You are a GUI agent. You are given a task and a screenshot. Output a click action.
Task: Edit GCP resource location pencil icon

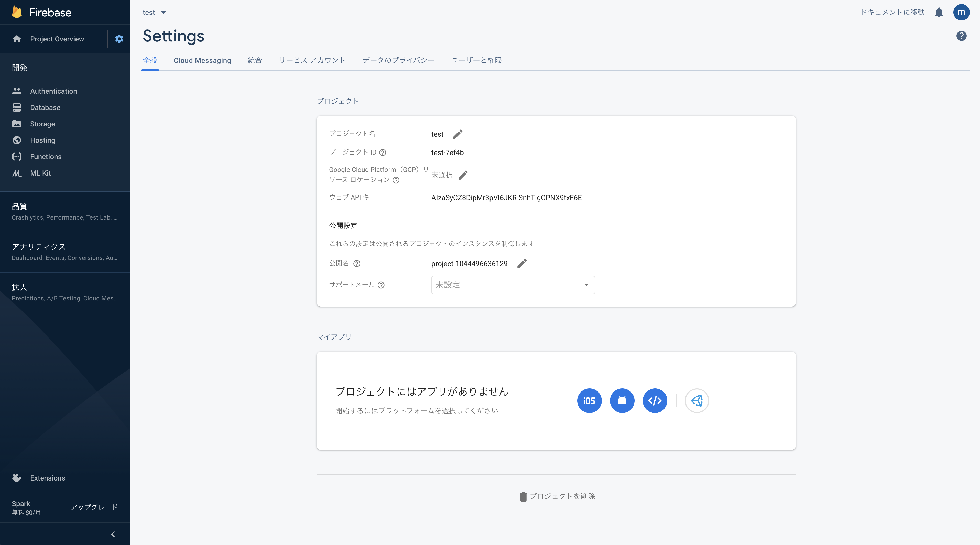pos(463,175)
